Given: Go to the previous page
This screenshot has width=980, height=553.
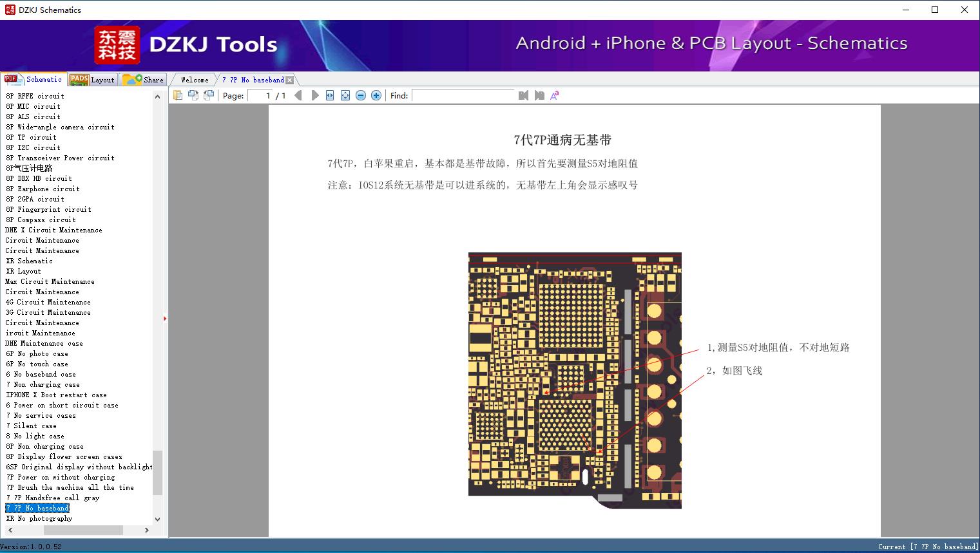Looking at the screenshot, I should pyautogui.click(x=298, y=95).
